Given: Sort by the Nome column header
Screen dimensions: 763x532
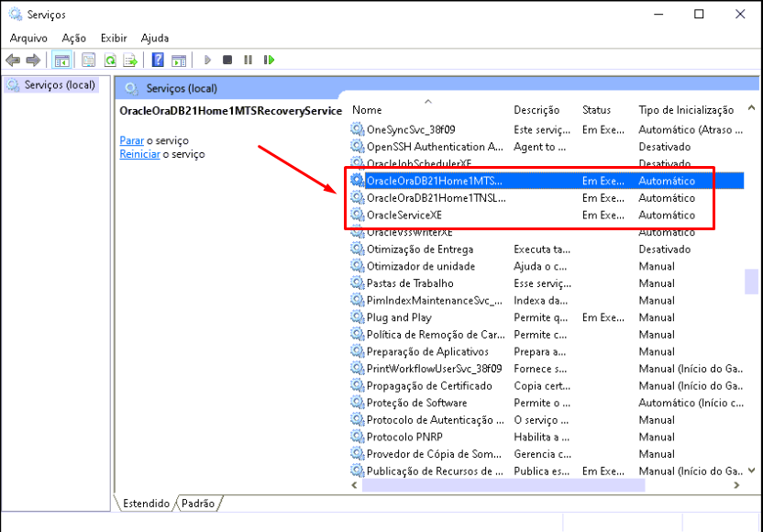Looking at the screenshot, I should click(x=367, y=110).
